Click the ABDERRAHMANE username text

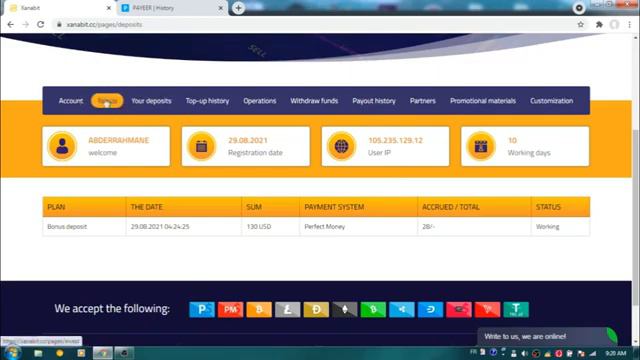click(119, 140)
